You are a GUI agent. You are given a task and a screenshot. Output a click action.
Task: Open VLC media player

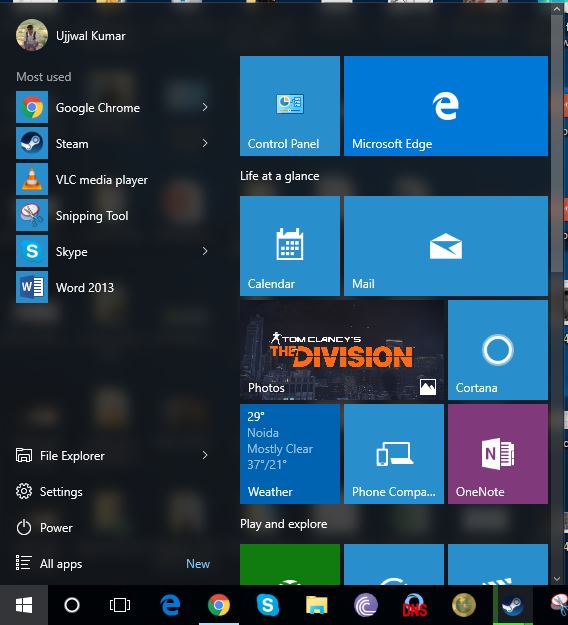click(113, 179)
